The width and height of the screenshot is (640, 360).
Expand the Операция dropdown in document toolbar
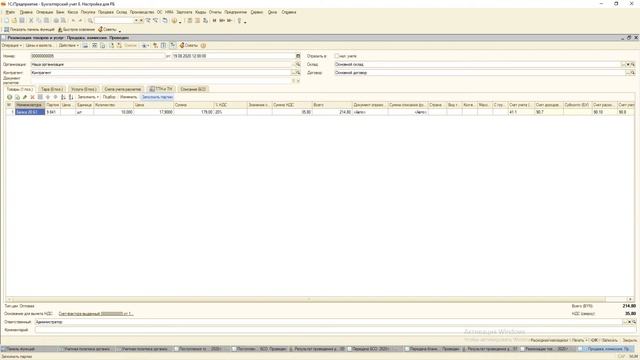[12, 45]
